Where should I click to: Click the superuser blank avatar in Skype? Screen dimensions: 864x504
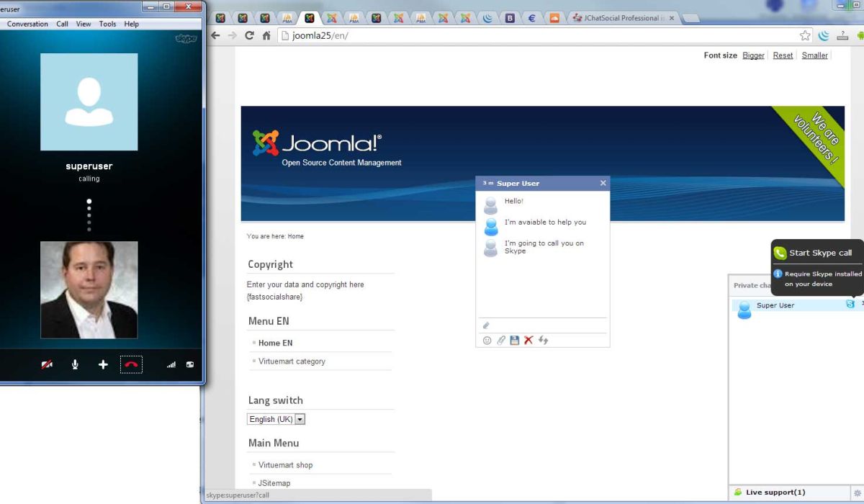(89, 102)
